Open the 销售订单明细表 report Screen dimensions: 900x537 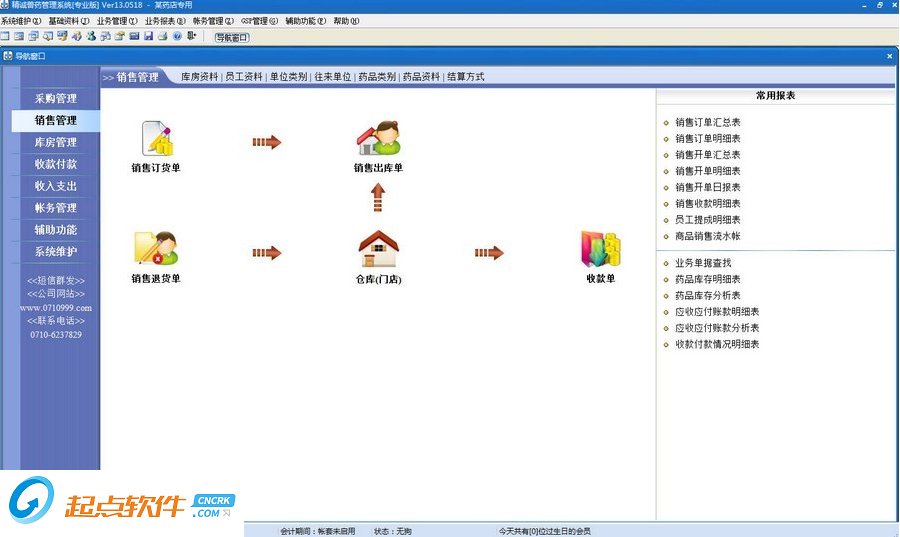click(708, 138)
